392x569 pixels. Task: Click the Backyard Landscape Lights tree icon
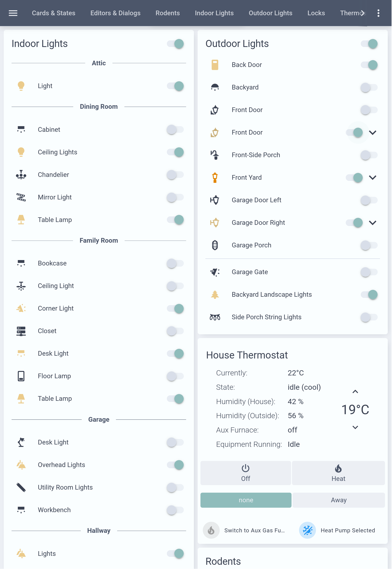[x=215, y=295]
